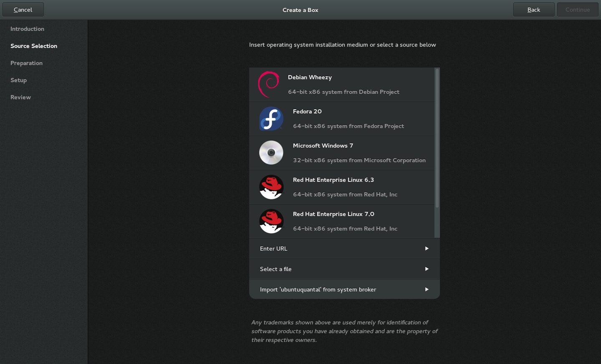Expand the Select a file arrow
Viewport: 601px width, 364px height.
tap(427, 269)
